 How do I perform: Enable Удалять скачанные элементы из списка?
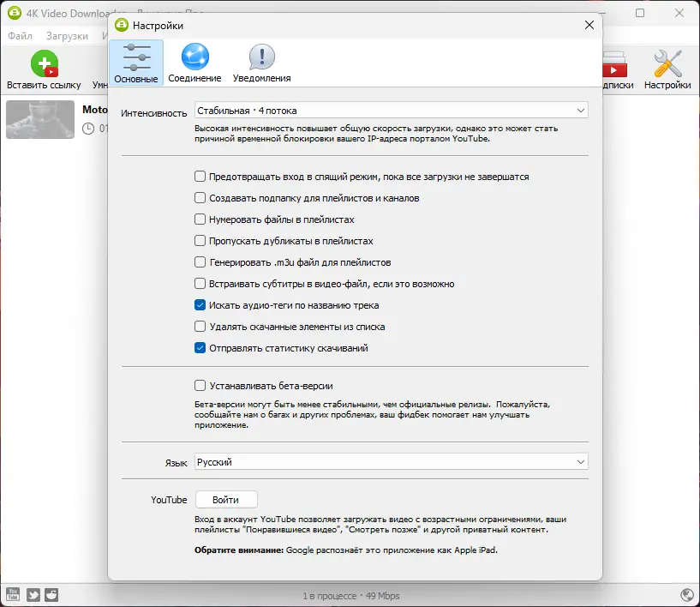click(x=200, y=327)
